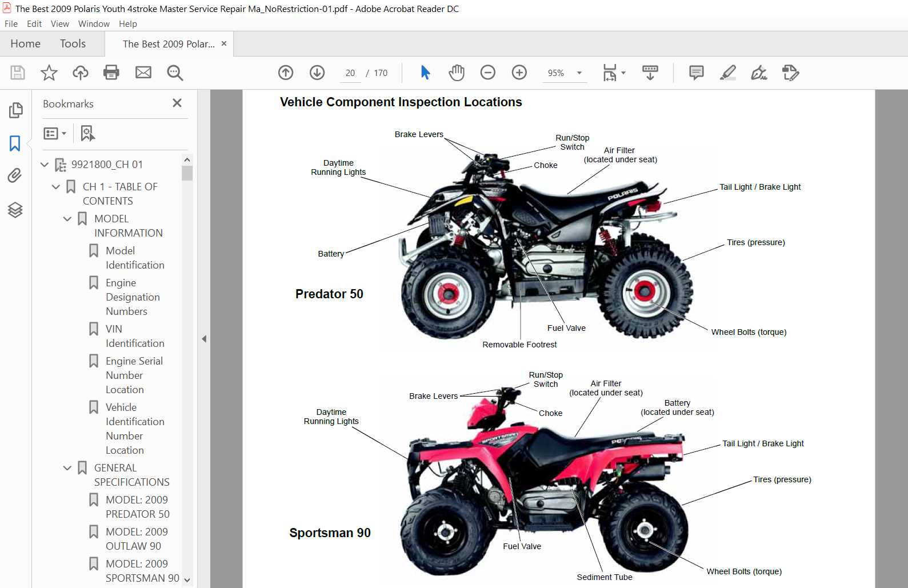
Task: Jump to MODEL: 2009 PREDATOR 50 bookmark
Action: point(138,507)
